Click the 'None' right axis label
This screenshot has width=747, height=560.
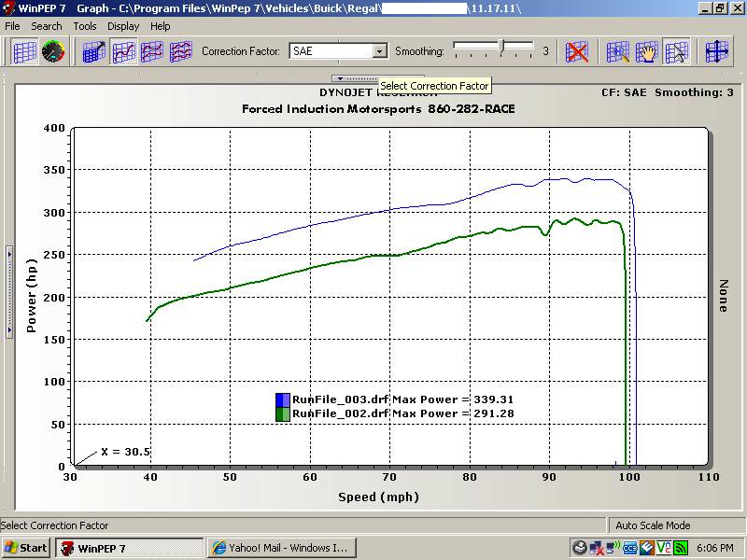[x=723, y=296]
